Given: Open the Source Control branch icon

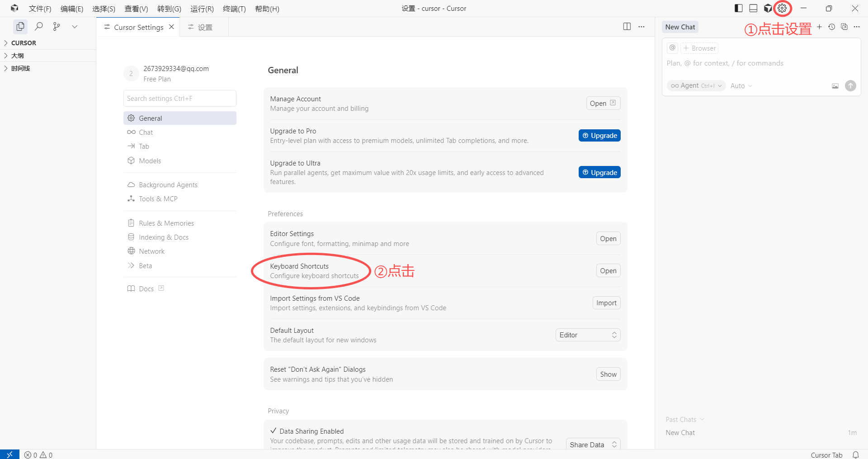Looking at the screenshot, I should (x=57, y=27).
